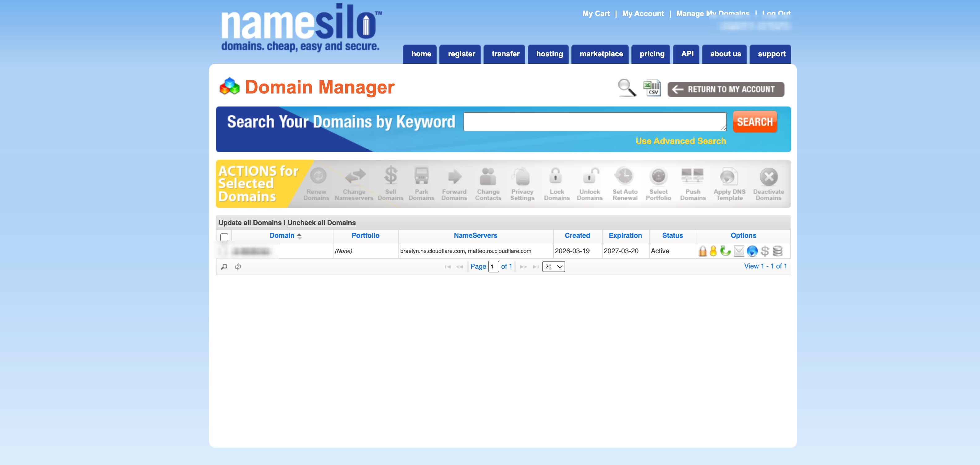Sort the table by NameServers column
Viewport: 980px width, 465px height.
click(x=475, y=236)
